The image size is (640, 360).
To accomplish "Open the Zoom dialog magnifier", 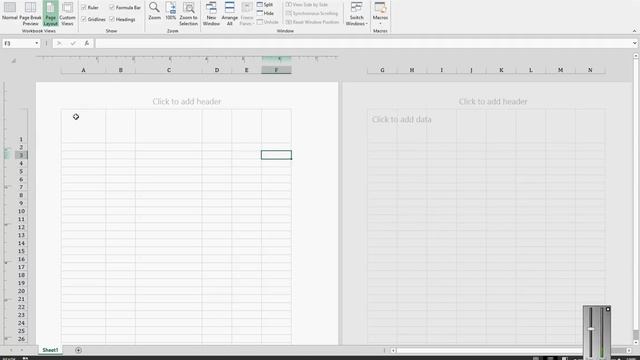I will [x=154, y=11].
